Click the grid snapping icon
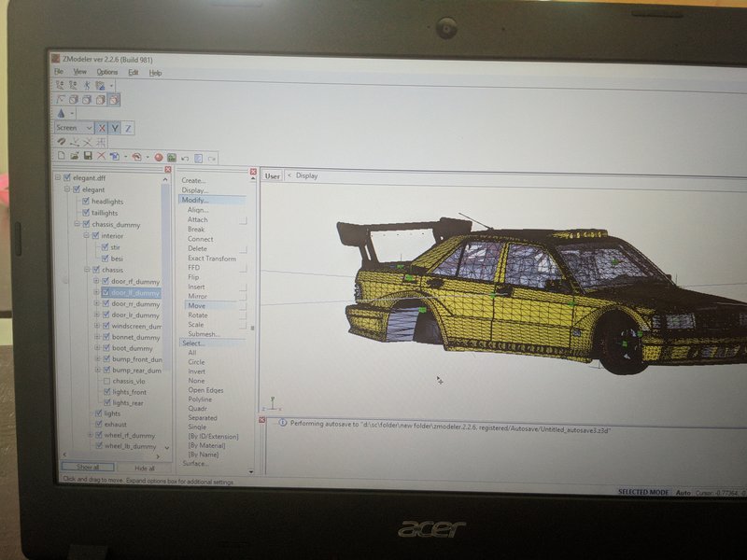Screen dimensions: 747x560 click(101, 143)
